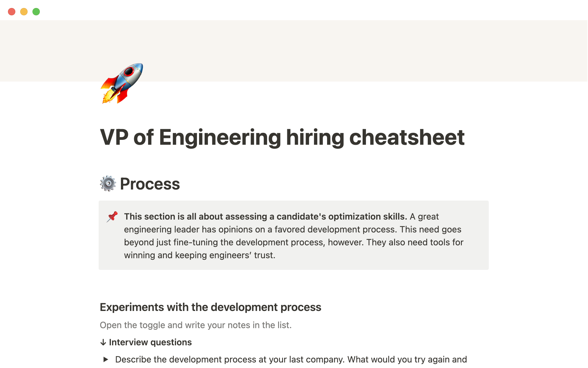The image size is (588, 368).
Task: Click the 'Interview questions' label
Action: click(x=150, y=342)
